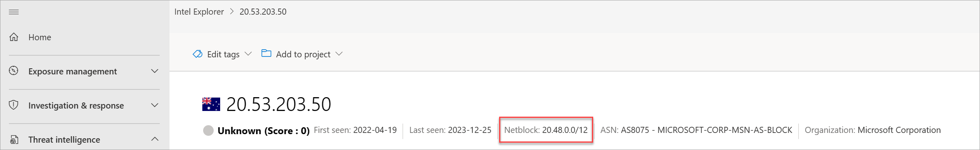Open the hamburger navigation menu
Image resolution: width=980 pixels, height=150 pixels.
(14, 12)
